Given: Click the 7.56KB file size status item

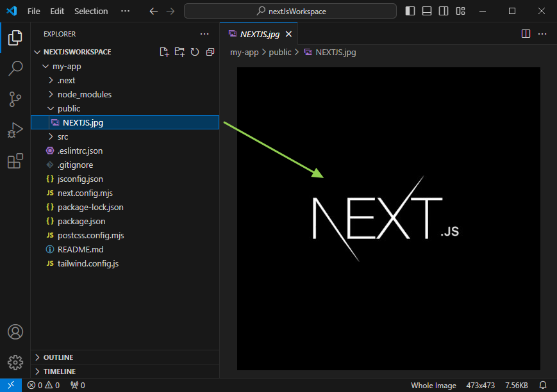Looking at the screenshot, I should [x=517, y=385].
